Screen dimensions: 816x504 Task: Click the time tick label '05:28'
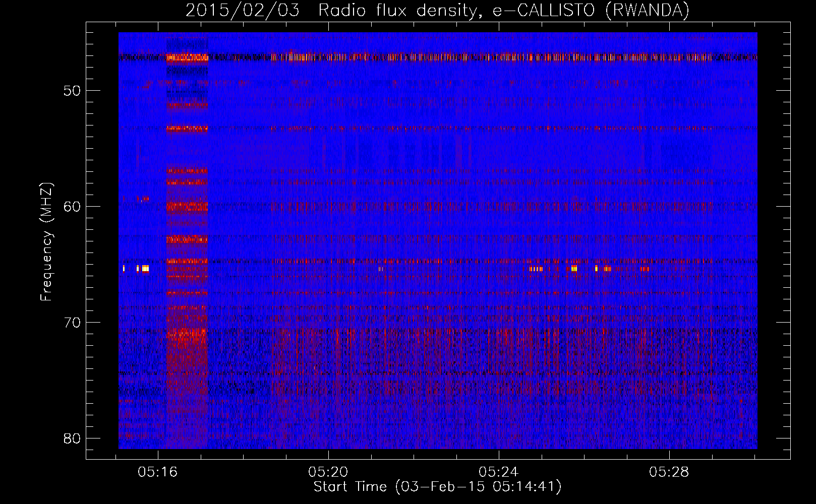[x=669, y=472]
